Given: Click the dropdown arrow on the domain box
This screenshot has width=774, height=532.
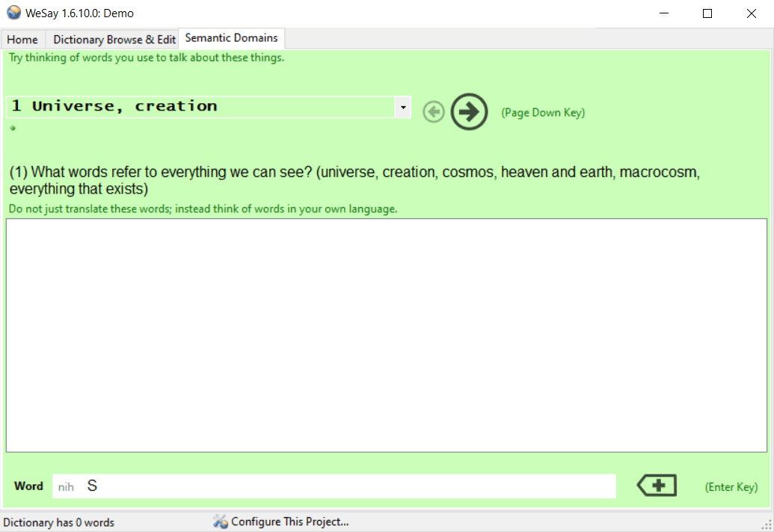Looking at the screenshot, I should click(402, 107).
